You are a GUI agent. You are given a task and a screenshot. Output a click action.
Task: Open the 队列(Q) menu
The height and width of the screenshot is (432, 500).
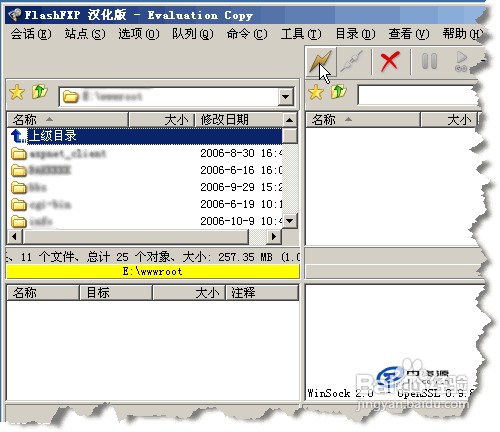pyautogui.click(x=193, y=34)
